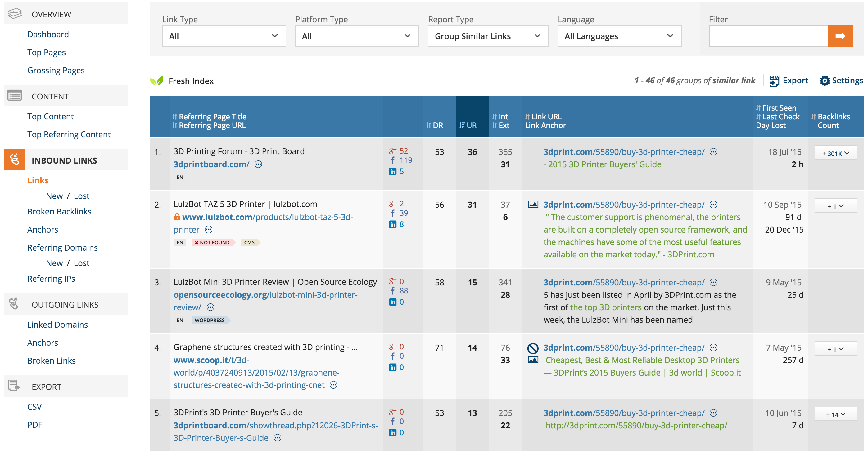This screenshot has width=868, height=452.
Task: Click the orange filter arrow button
Action: coord(840,36)
